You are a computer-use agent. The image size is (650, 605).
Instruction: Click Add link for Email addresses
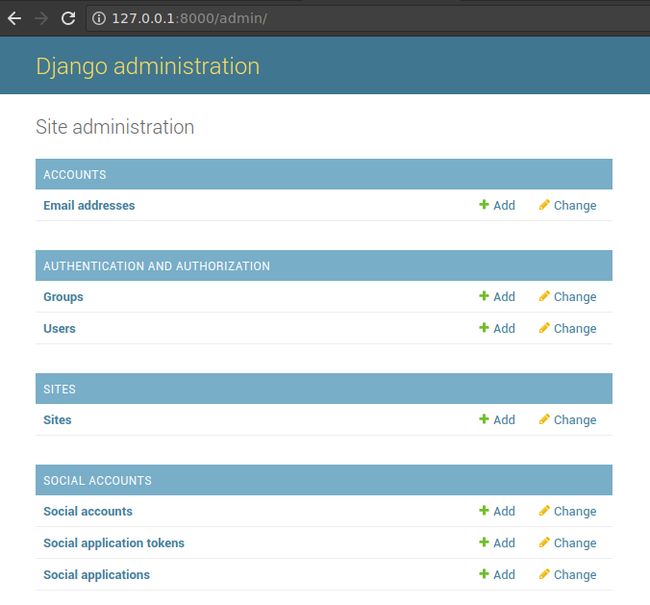pyautogui.click(x=504, y=205)
